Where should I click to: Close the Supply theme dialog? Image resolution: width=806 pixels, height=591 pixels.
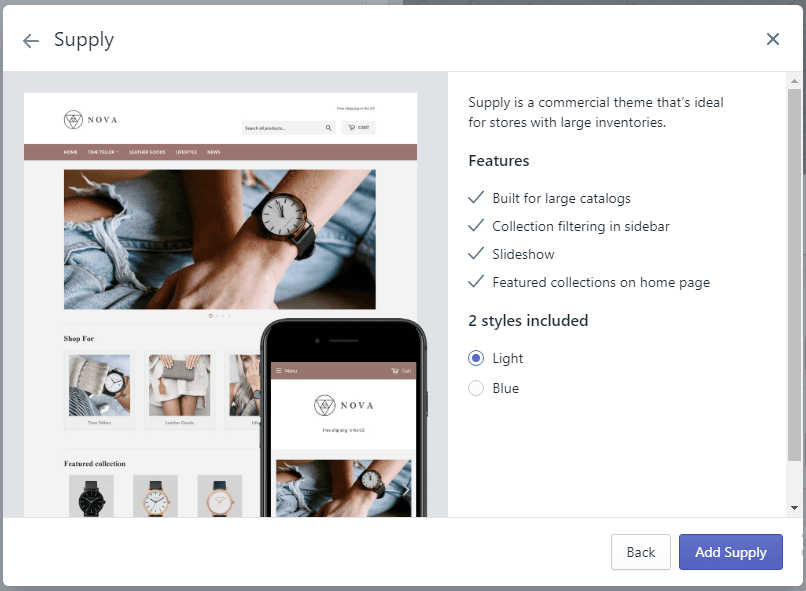tap(773, 39)
